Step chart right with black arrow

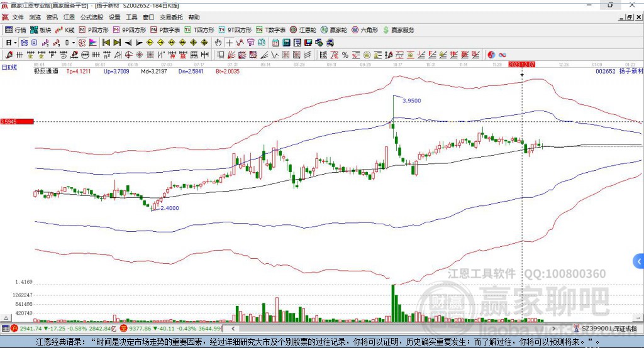click(139, 43)
